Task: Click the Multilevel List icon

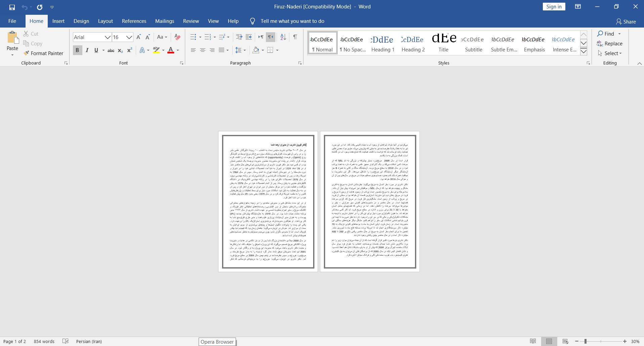Action: pyautogui.click(x=222, y=37)
